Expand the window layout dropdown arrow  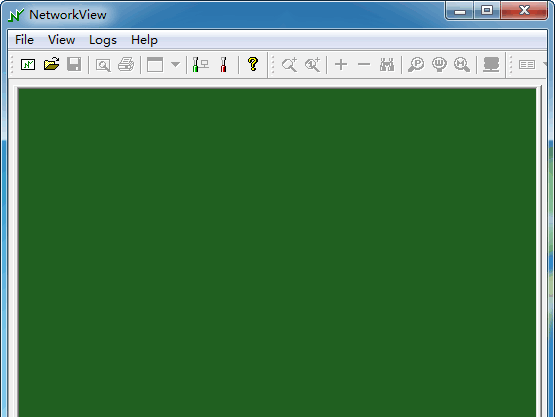click(x=175, y=65)
